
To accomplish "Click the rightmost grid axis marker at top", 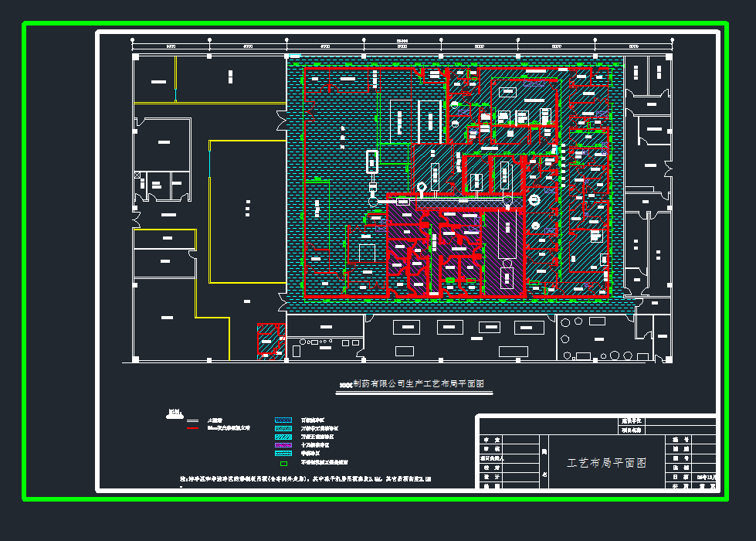I will tap(673, 39).
